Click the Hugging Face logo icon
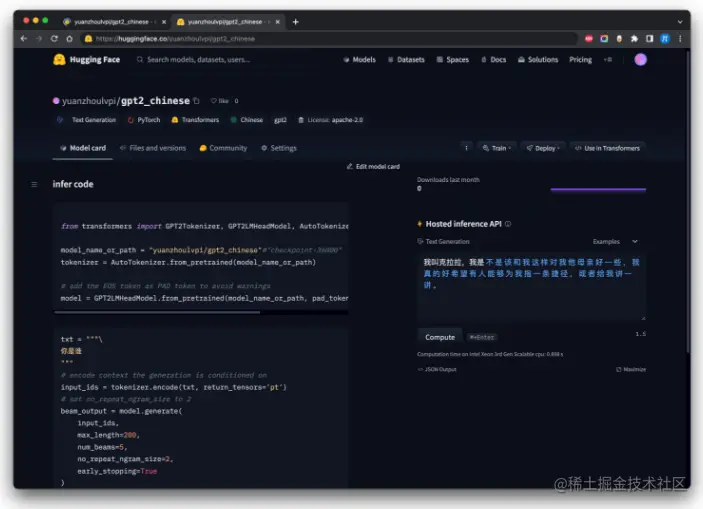 pos(59,60)
